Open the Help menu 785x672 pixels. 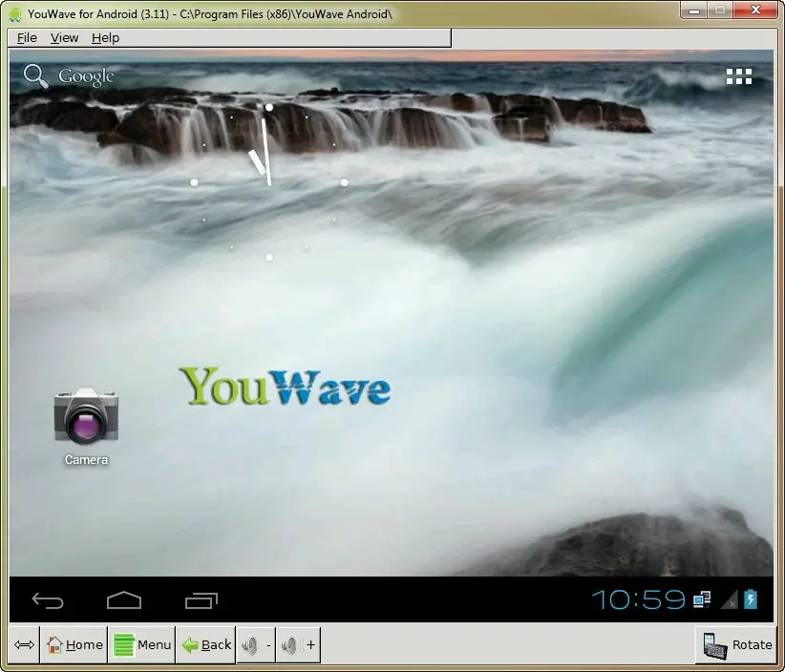[105, 38]
